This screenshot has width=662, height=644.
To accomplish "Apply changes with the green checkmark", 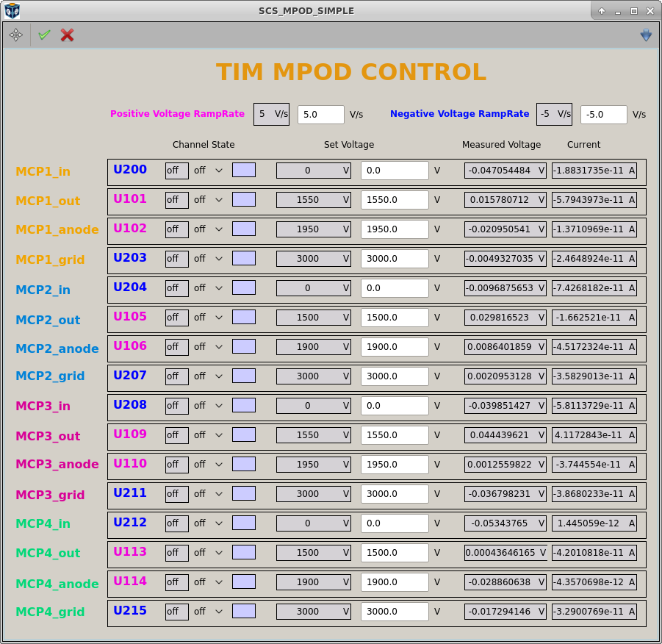I will tap(44, 35).
